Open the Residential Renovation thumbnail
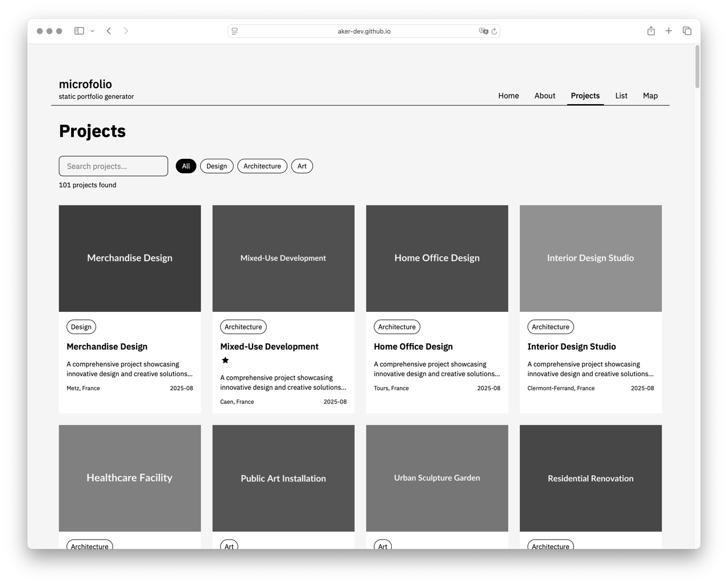Image resolution: width=728 pixels, height=585 pixels. 590,478
